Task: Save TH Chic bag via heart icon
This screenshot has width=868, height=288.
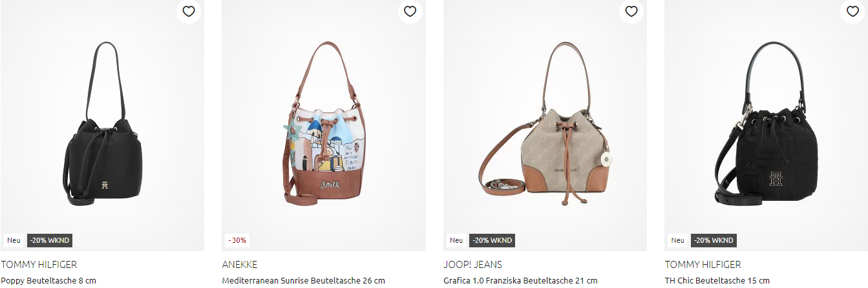Action: point(853,11)
